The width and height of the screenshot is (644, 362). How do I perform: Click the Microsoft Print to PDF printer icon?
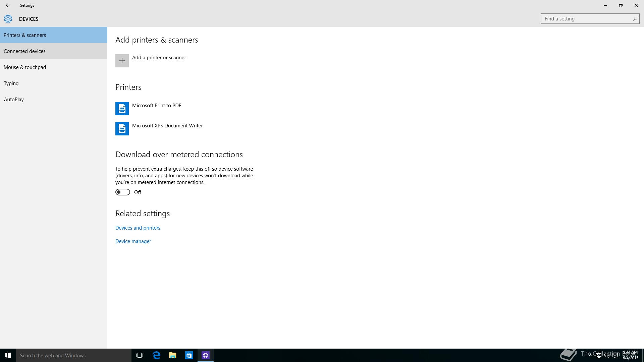point(122,109)
